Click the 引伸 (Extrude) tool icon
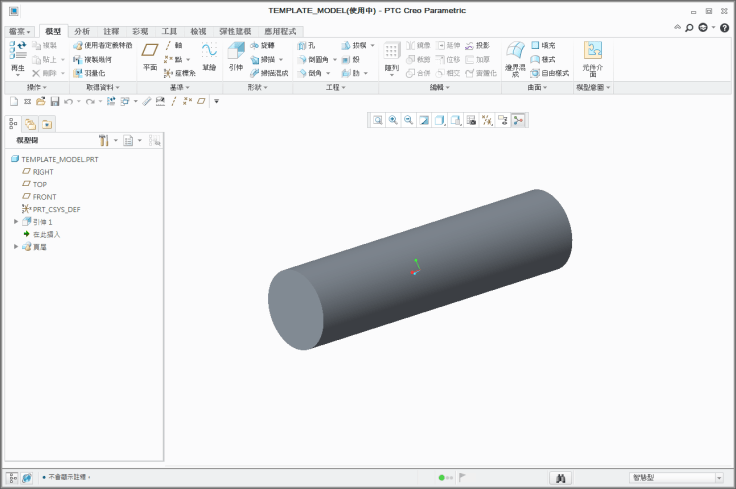The height and width of the screenshot is (489, 736). (x=235, y=56)
